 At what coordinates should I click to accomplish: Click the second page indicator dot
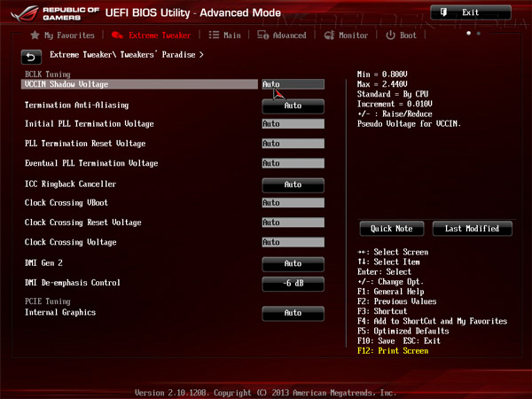[x=479, y=34]
